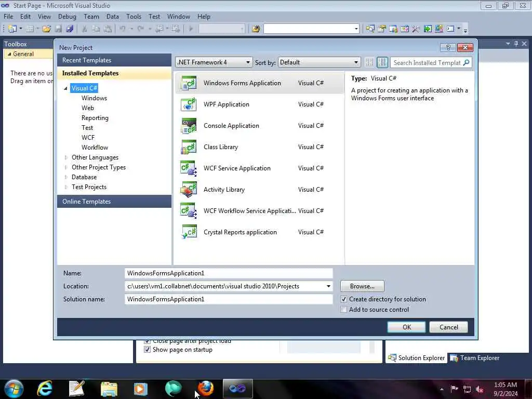This screenshot has height=399, width=532.
Task: Click the Browse... button
Action: 362,286
